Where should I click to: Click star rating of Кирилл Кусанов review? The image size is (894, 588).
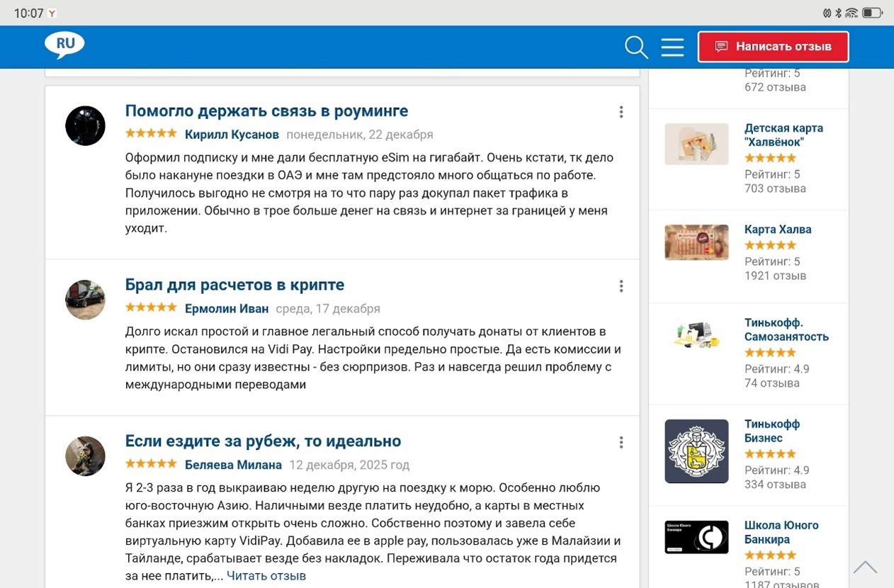151,133
